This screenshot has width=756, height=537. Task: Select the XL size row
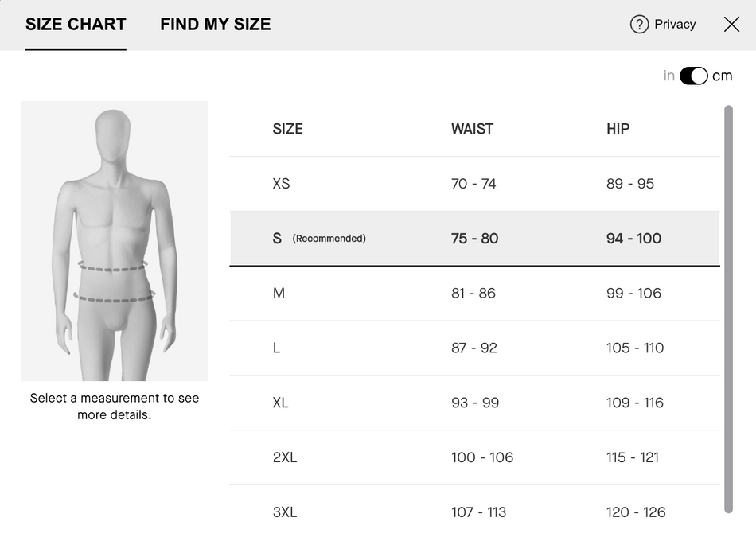[475, 403]
